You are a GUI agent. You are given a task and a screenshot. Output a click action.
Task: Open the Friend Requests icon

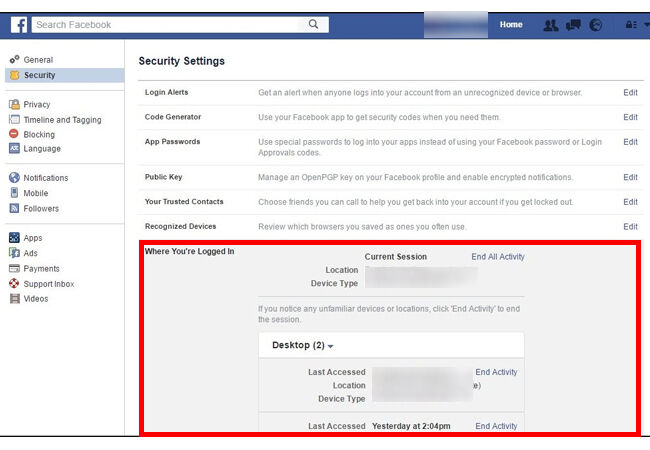click(551, 25)
